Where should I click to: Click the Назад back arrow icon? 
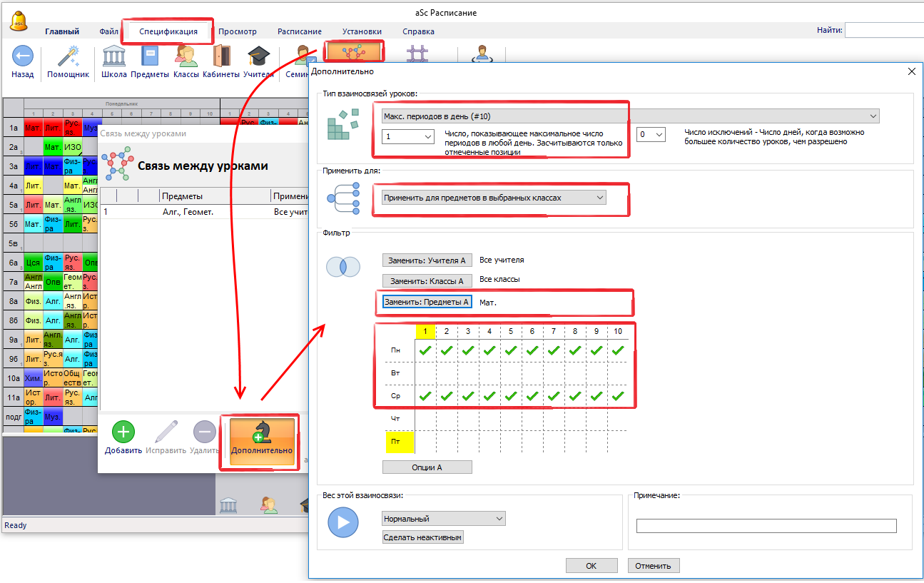tap(23, 58)
